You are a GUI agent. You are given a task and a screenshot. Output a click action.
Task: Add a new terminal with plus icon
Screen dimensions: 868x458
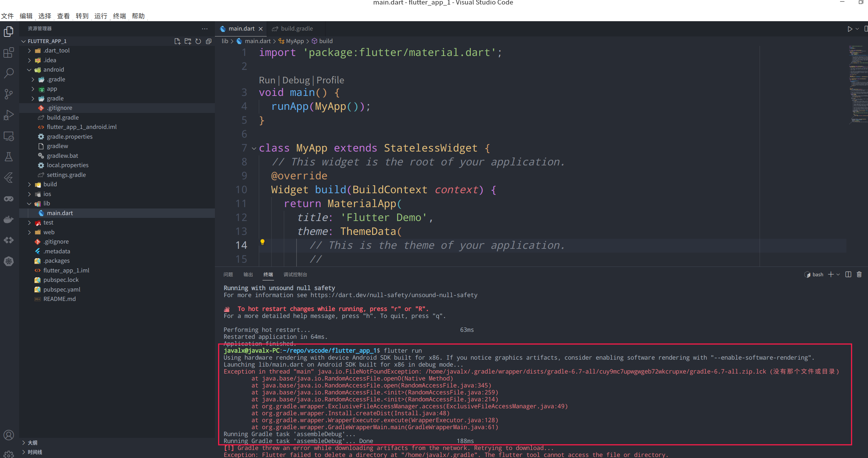pyautogui.click(x=831, y=275)
